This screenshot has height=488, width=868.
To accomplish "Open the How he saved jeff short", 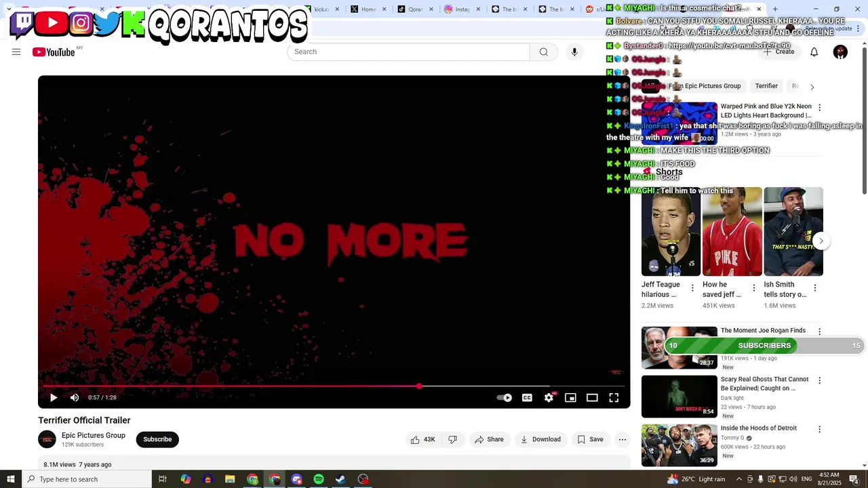I will click(x=732, y=232).
